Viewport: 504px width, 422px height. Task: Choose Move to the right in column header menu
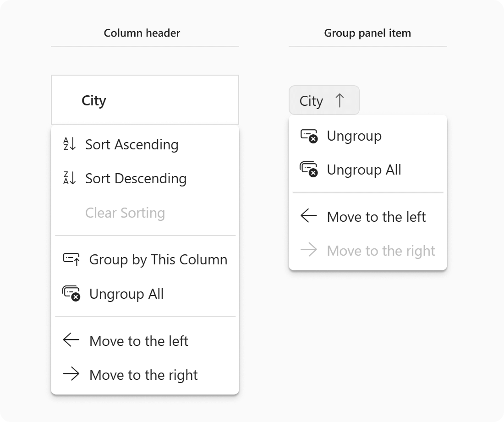pos(143,374)
